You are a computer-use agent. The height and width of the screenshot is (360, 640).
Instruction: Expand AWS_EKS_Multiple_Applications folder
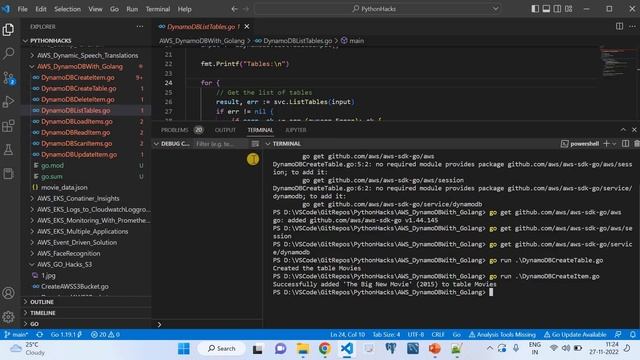(x=82, y=231)
